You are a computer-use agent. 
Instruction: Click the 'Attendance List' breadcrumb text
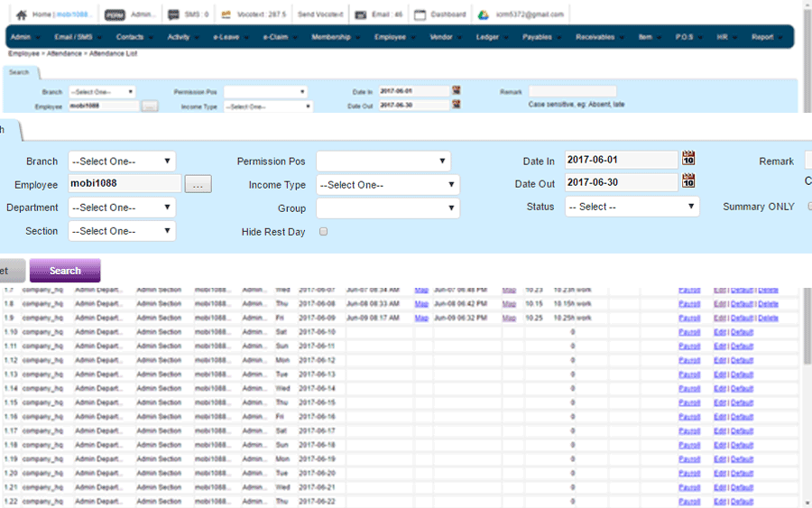[x=113, y=53]
